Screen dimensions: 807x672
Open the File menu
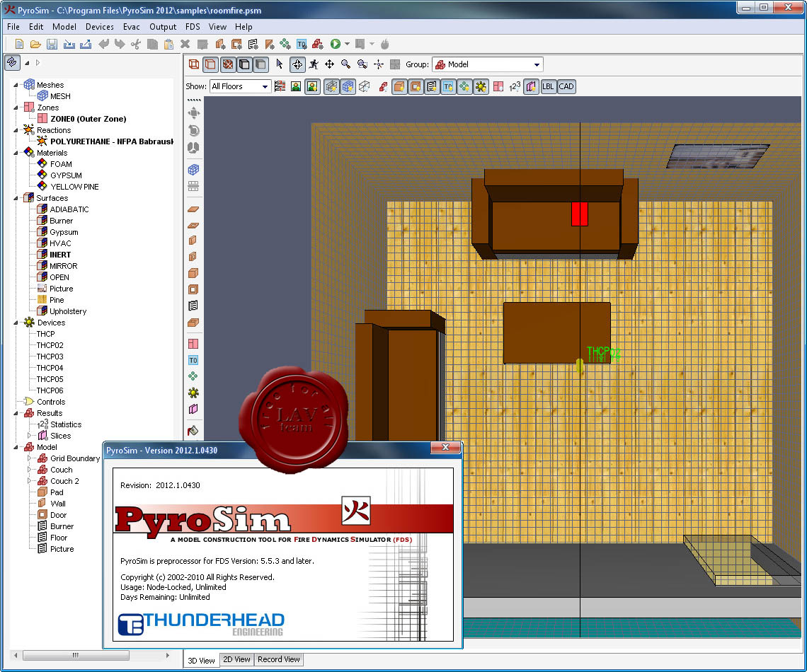pos(13,27)
